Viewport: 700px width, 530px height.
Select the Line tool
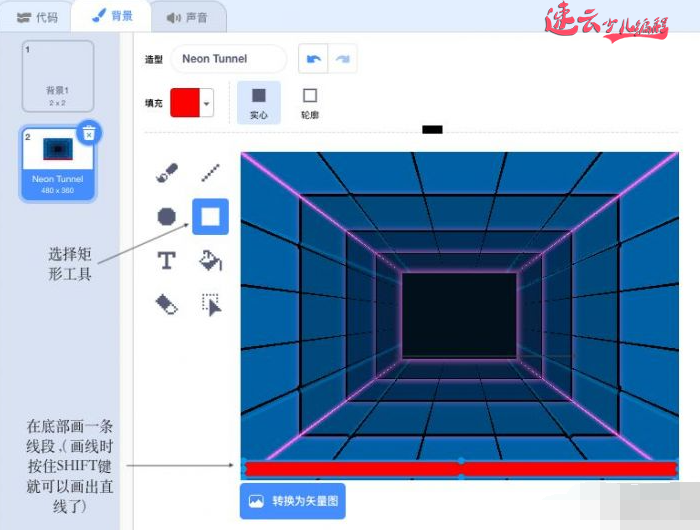coord(210,174)
